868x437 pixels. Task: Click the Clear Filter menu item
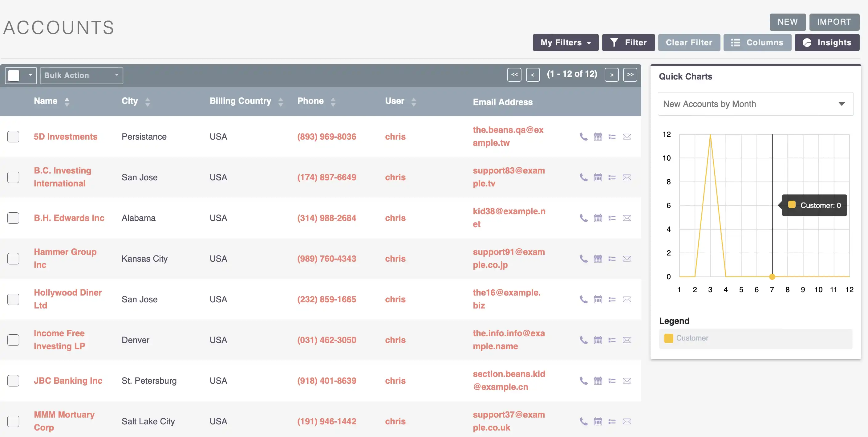[689, 42]
